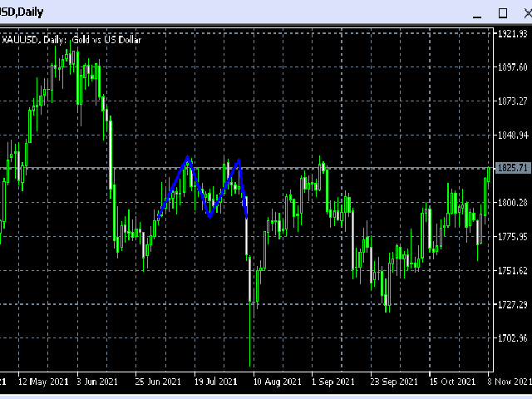The image size is (532, 399).
Task: Click the 1848.94 price scale label
Action: coord(512,135)
